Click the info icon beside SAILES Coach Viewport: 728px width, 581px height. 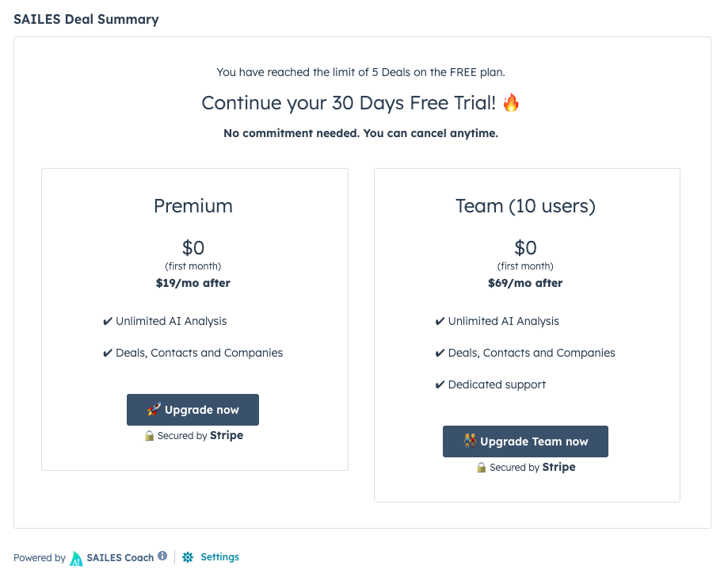point(162,556)
